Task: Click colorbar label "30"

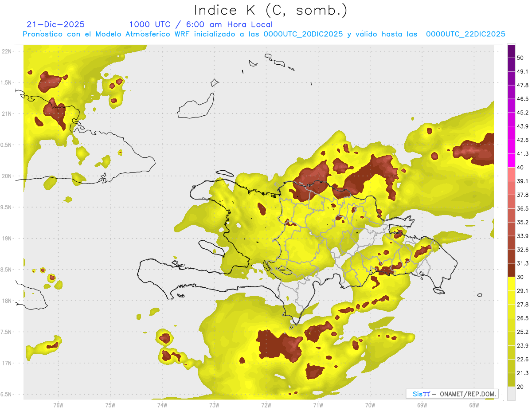Action: [520, 277]
